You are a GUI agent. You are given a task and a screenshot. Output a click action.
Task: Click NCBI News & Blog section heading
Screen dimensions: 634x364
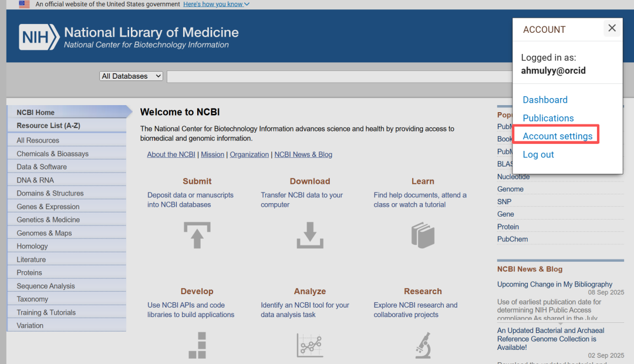point(530,269)
